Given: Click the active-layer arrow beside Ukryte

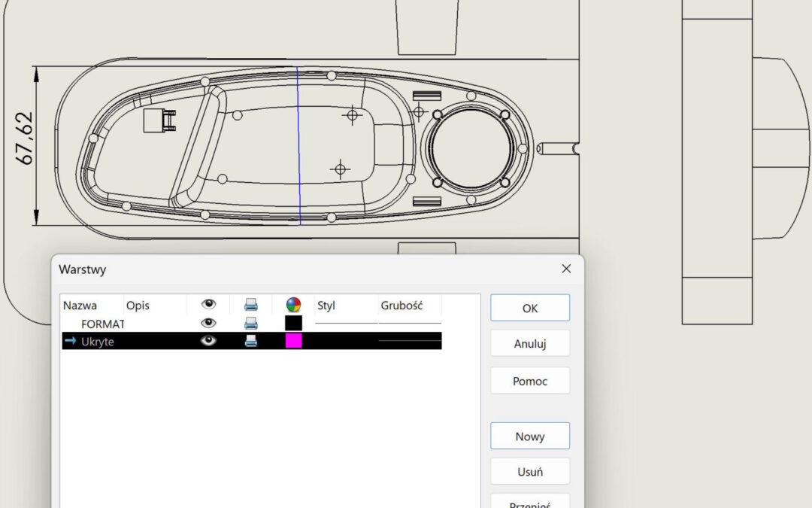Looking at the screenshot, I should (x=71, y=341).
